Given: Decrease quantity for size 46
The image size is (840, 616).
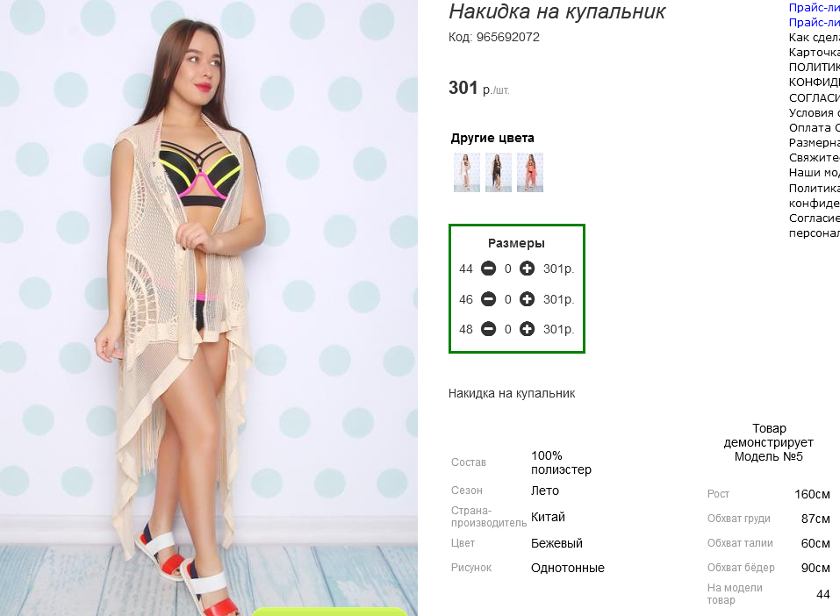Looking at the screenshot, I should (x=489, y=299).
